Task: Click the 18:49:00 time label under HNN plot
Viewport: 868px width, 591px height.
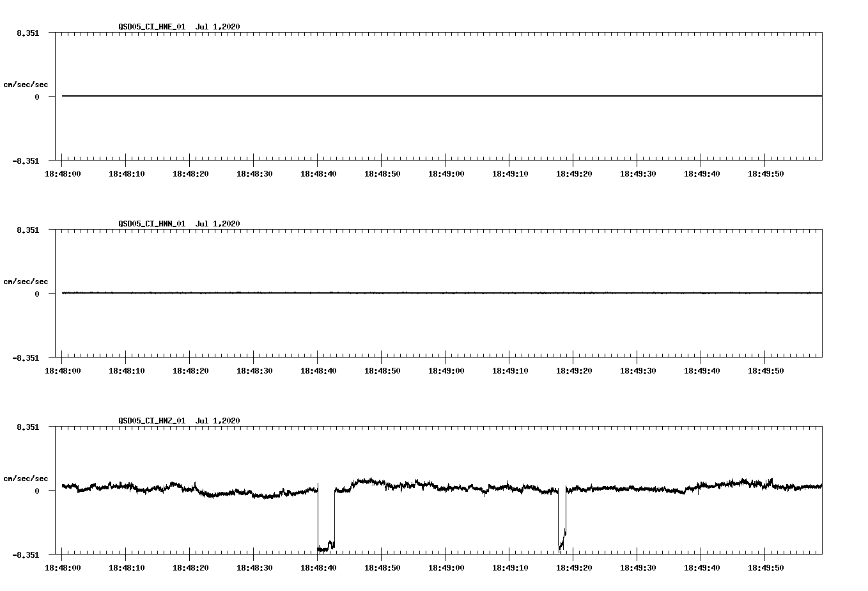Action: (446, 371)
